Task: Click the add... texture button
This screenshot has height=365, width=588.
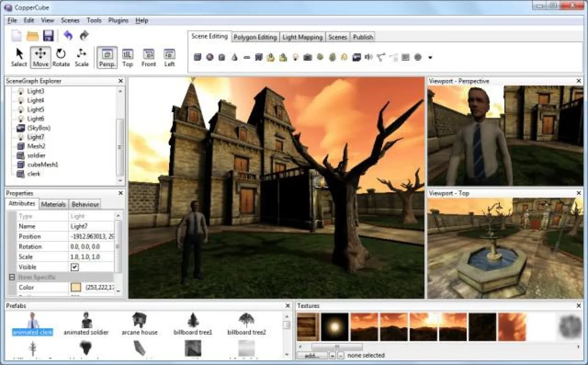Action: (311, 355)
